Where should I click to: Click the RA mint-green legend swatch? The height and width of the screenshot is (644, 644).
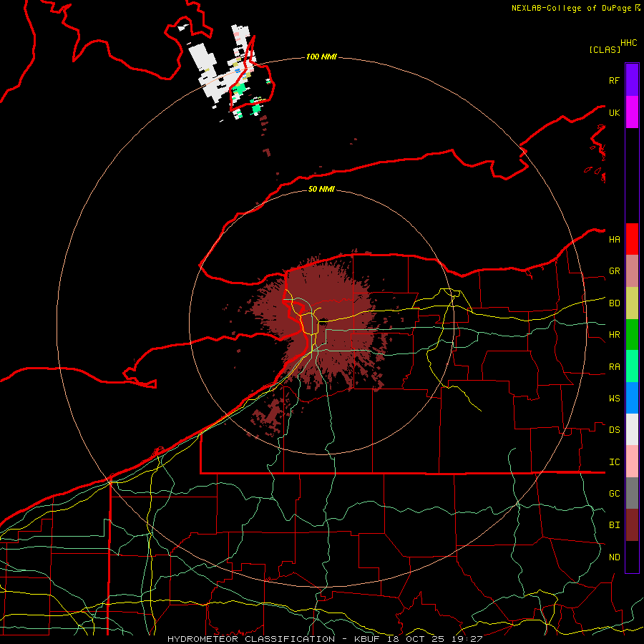(x=632, y=366)
